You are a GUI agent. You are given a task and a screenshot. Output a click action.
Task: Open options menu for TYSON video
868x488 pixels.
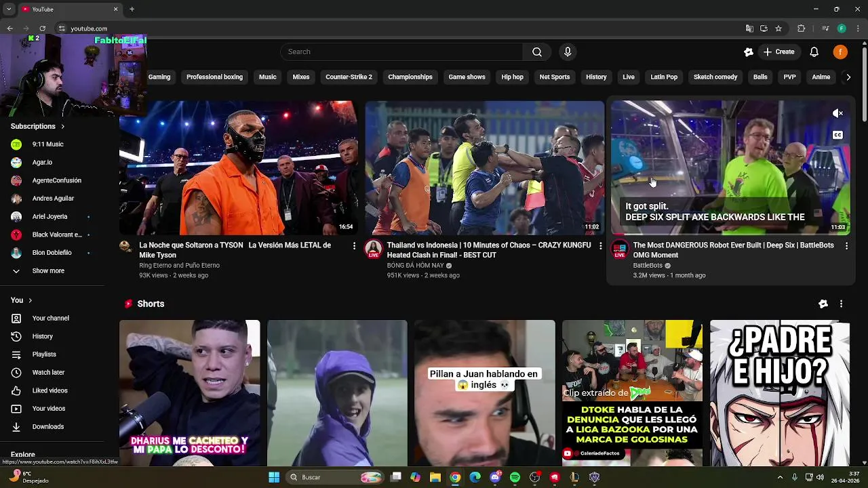click(x=354, y=245)
